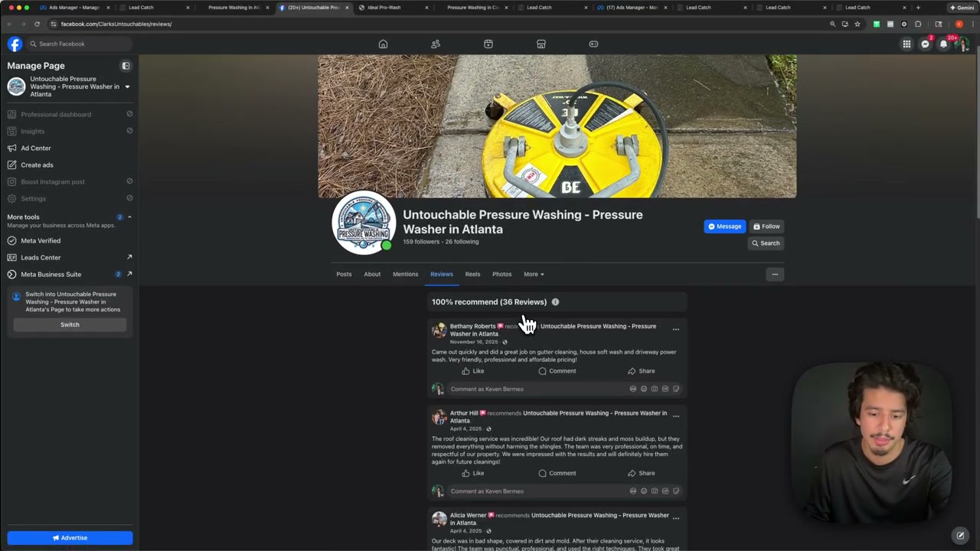Switch to the Photos tab

502,274
